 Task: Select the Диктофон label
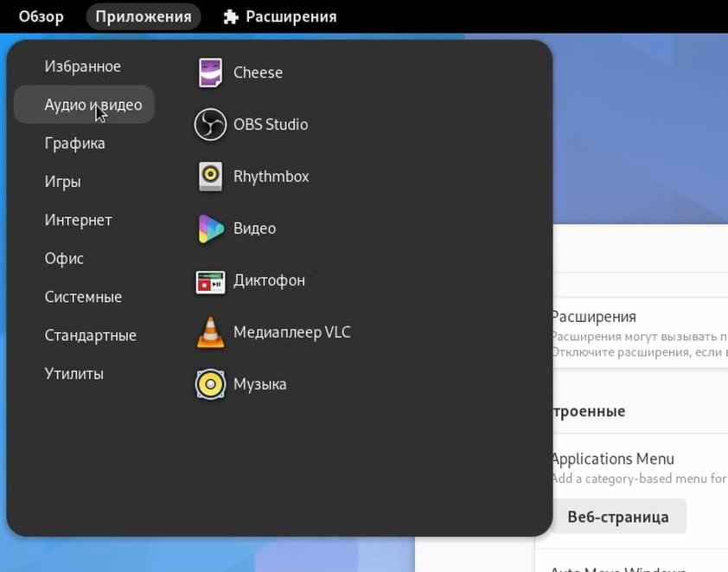269,280
